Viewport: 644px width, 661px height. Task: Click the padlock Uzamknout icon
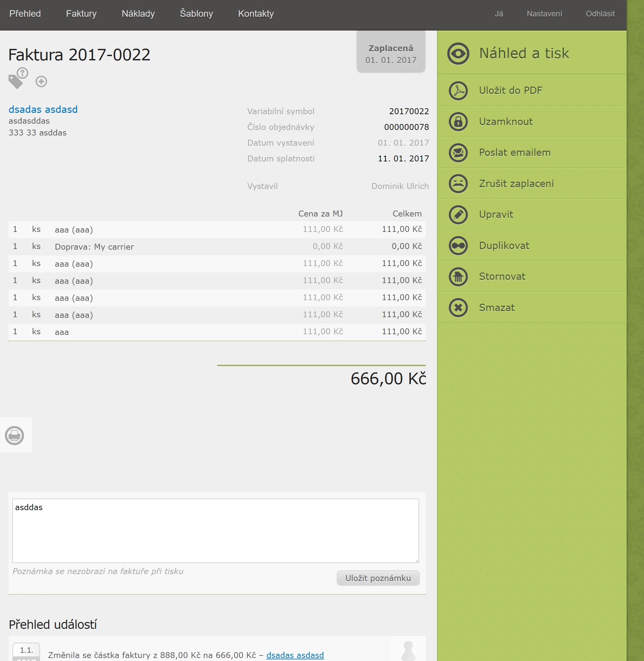(458, 121)
